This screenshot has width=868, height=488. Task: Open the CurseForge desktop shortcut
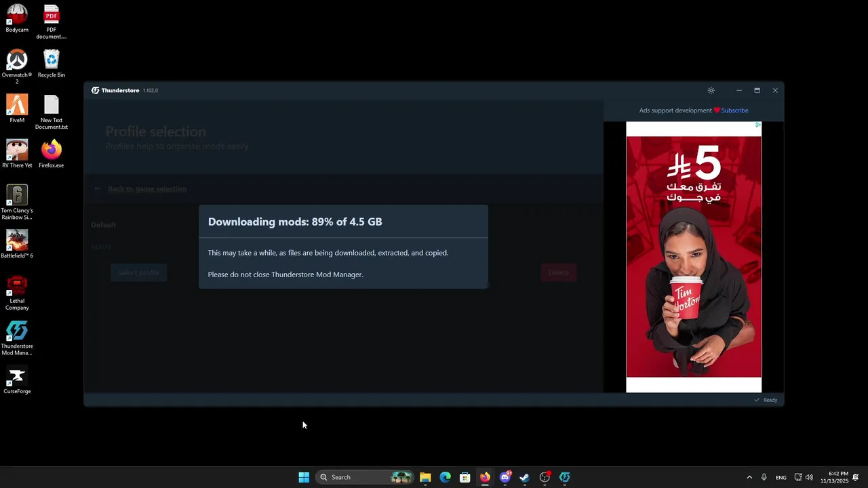pos(17,380)
